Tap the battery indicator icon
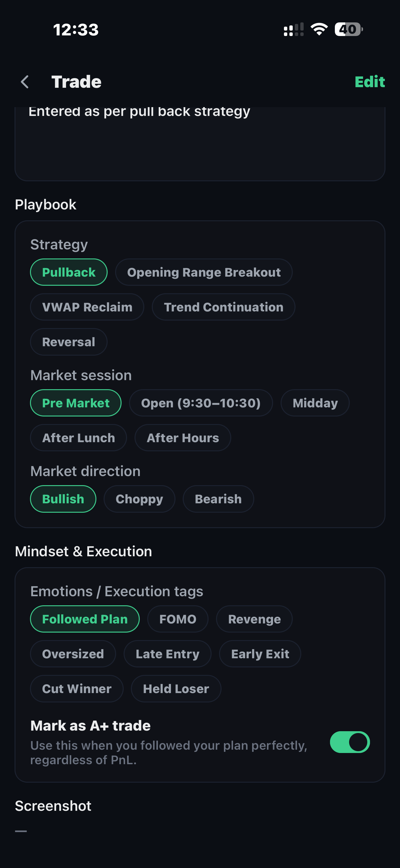This screenshot has height=868, width=400. [348, 29]
